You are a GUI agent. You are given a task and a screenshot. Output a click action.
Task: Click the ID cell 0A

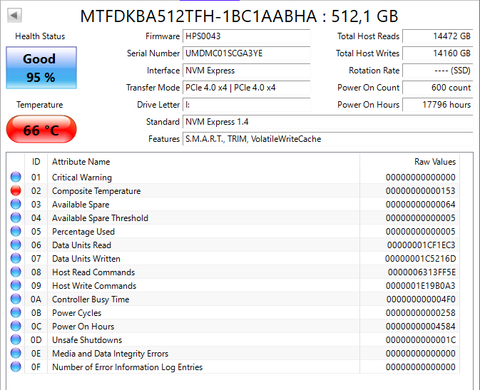(x=36, y=299)
